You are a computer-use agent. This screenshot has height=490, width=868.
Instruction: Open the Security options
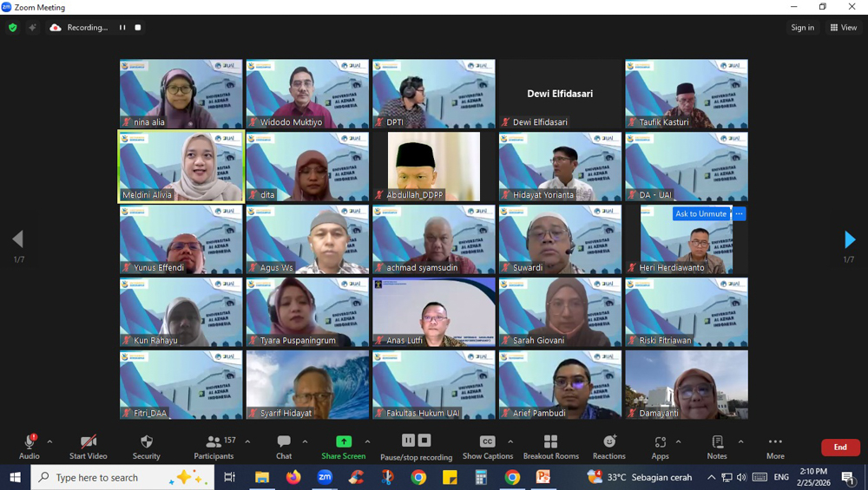click(146, 447)
